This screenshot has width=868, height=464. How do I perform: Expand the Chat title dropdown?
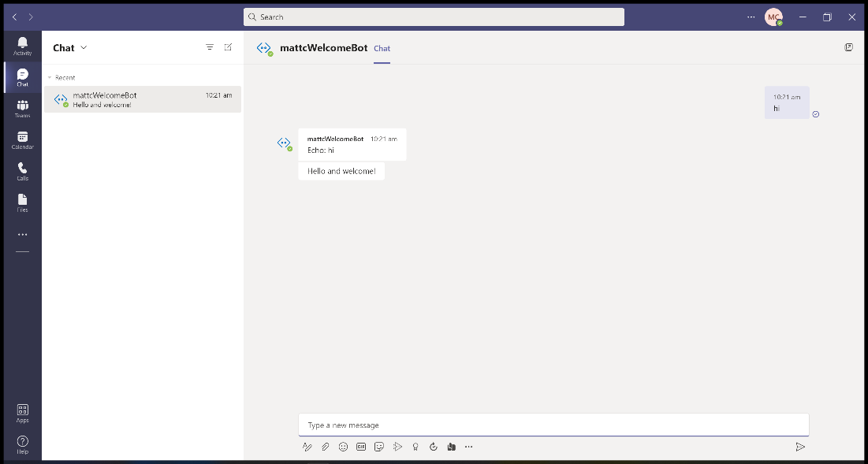[84, 47]
